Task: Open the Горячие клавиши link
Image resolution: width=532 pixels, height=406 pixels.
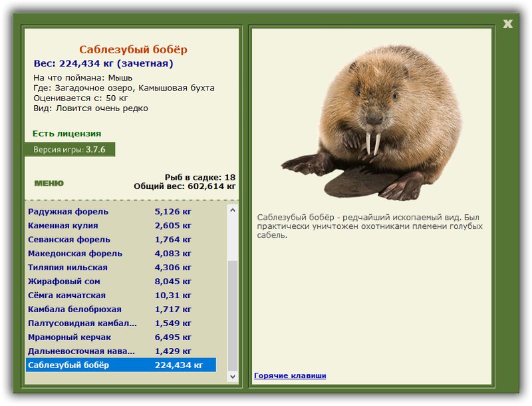Action: (x=290, y=375)
